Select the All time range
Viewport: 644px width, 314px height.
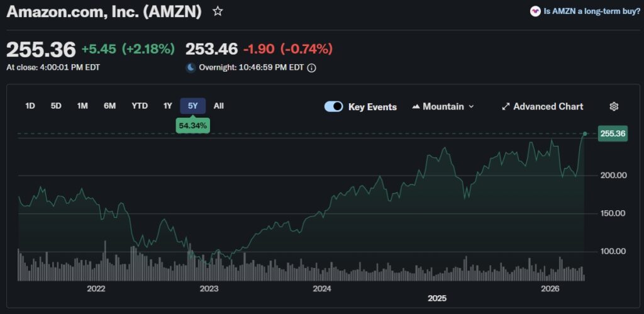point(218,106)
